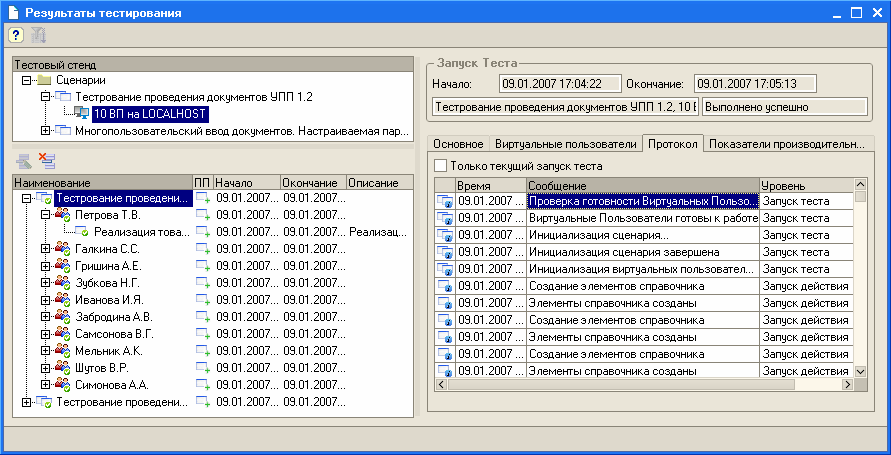This screenshot has width=891, height=455.
Task: Select message Инициализация виртуальных пользовател...
Action: [643, 269]
